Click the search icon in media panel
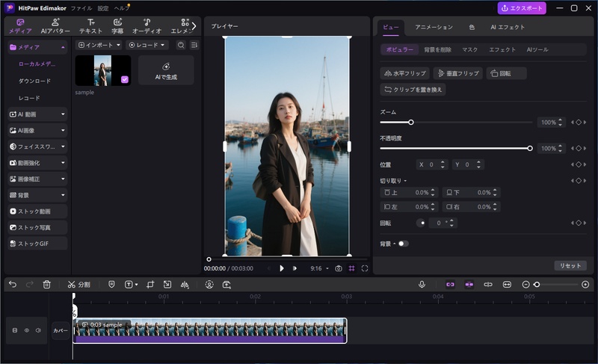This screenshot has width=598, height=364. coord(181,45)
